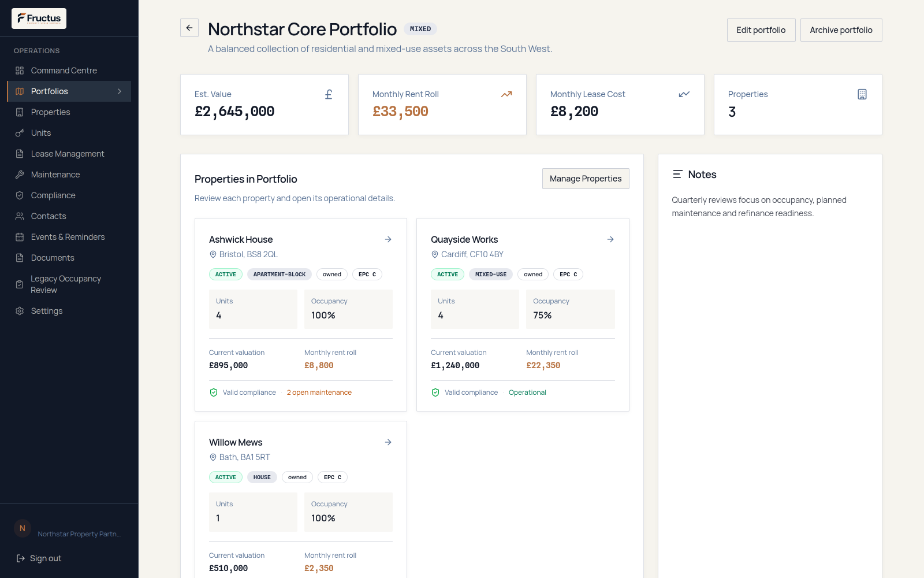Click the location pin next to Bath, BA1 5RT
924x578 pixels.
tap(213, 457)
